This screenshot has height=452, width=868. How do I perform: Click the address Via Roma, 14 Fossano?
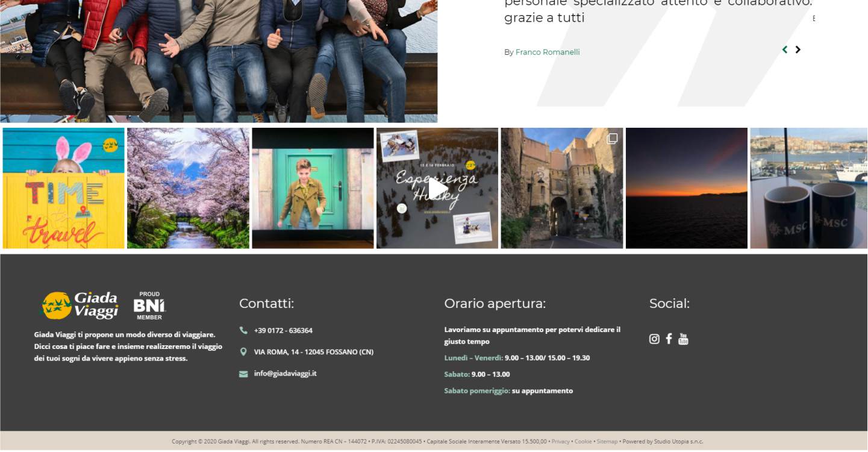pos(314,352)
